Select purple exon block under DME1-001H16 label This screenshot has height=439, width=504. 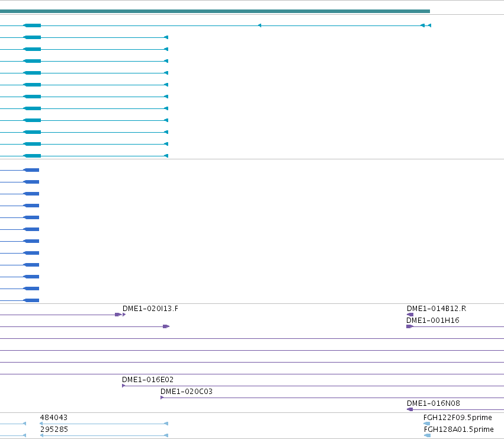(410, 326)
